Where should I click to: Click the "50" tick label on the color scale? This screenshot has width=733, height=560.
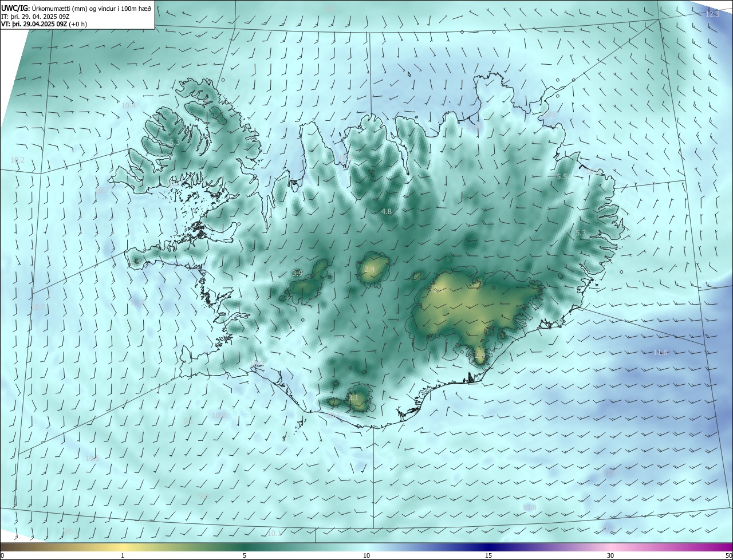click(x=728, y=555)
